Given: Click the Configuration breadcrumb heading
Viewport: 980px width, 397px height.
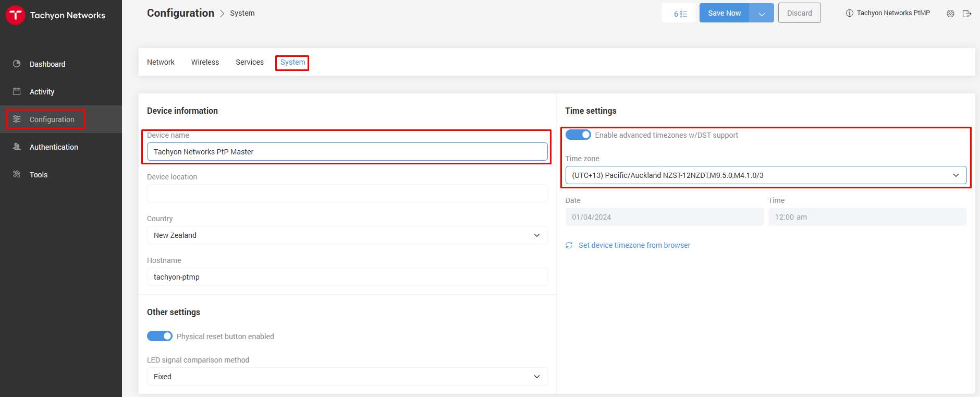Looking at the screenshot, I should 180,13.
